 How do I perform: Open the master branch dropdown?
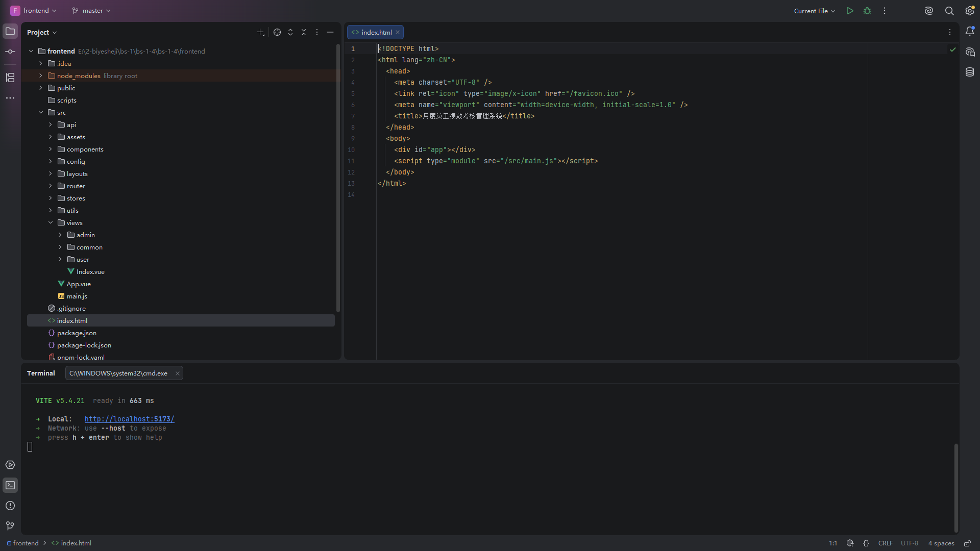(x=91, y=11)
